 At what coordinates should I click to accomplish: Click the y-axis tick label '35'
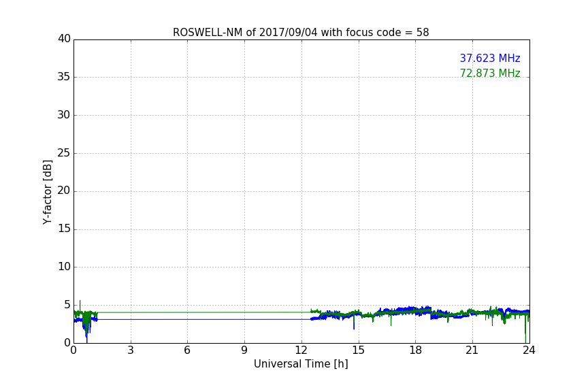[x=64, y=77]
